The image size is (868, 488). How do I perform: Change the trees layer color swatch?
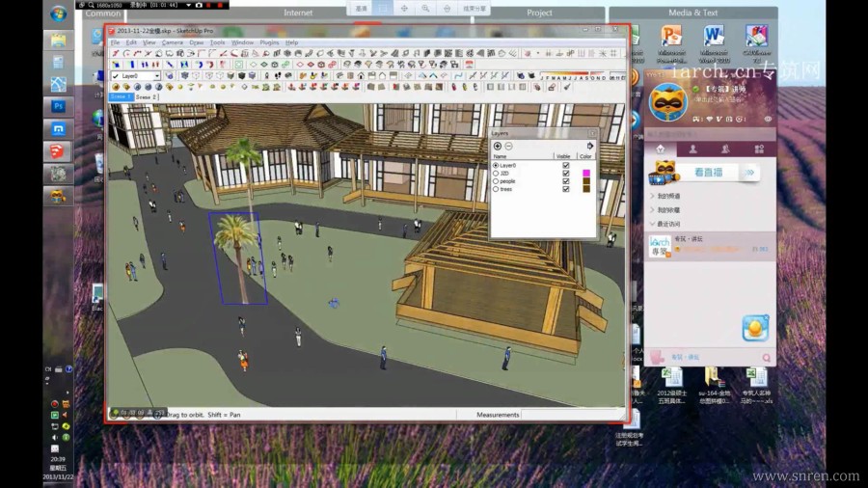tap(586, 189)
